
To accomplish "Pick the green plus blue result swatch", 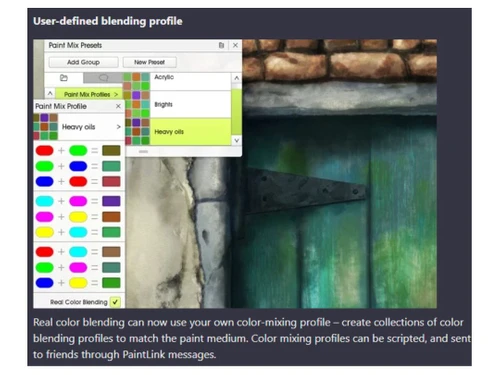I will 111,166.
